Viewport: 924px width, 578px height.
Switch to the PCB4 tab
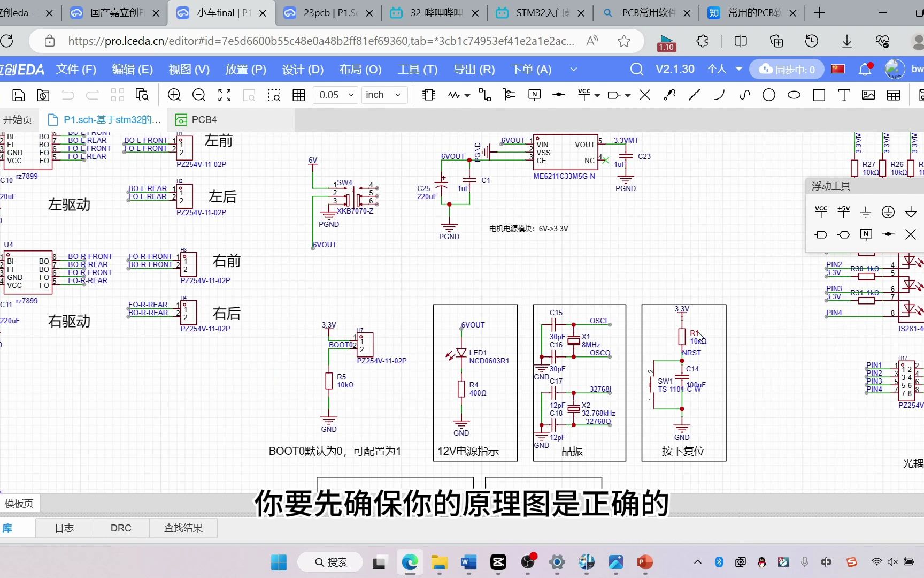pos(203,119)
